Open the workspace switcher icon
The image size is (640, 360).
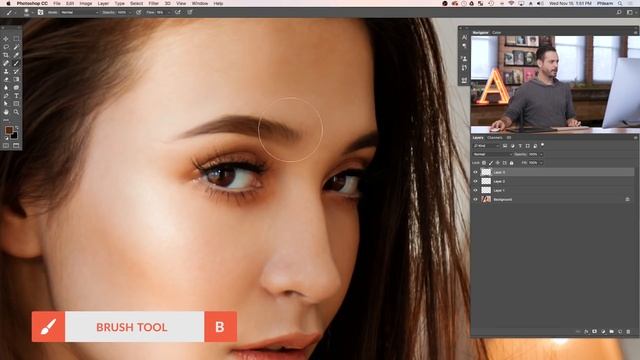(630, 12)
